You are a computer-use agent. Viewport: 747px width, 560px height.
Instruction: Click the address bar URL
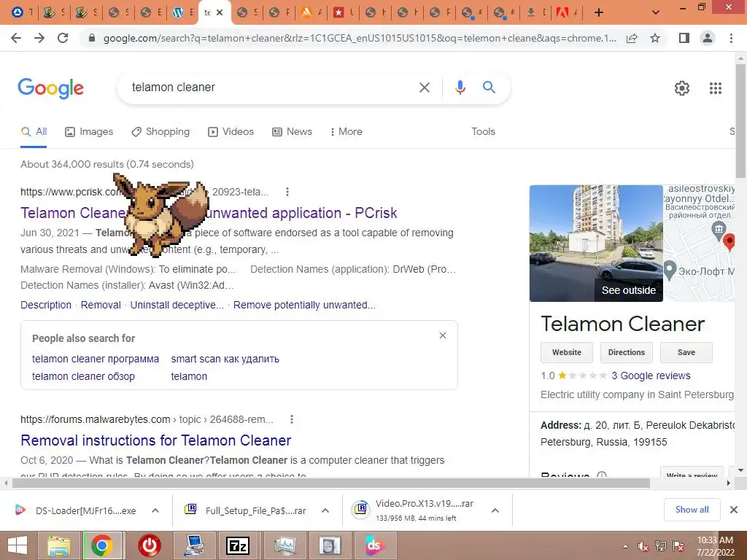tap(360, 38)
